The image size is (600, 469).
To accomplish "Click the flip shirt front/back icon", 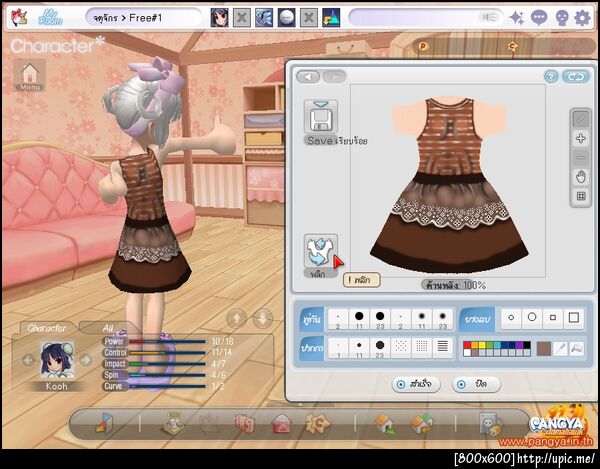I will pos(320,251).
